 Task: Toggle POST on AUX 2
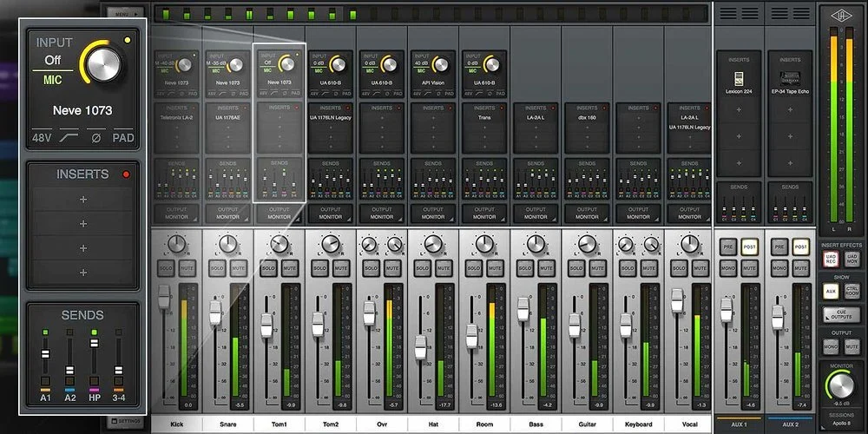(x=800, y=247)
